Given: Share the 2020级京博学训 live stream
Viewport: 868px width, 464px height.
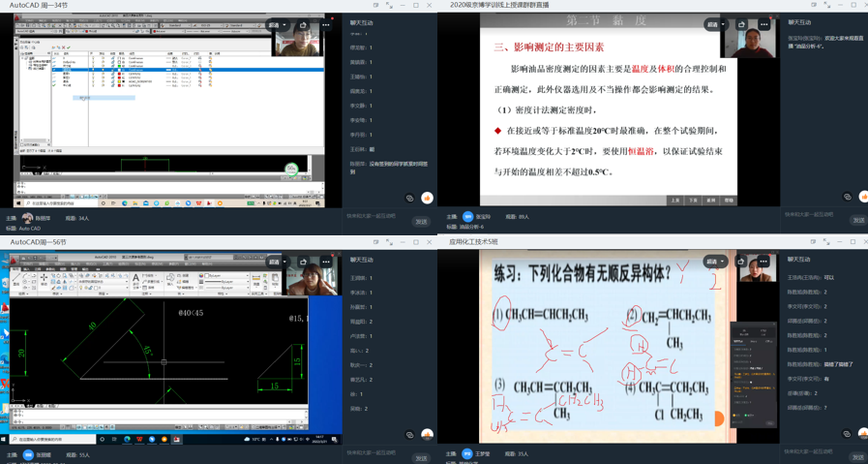Looking at the screenshot, I should [x=741, y=25].
